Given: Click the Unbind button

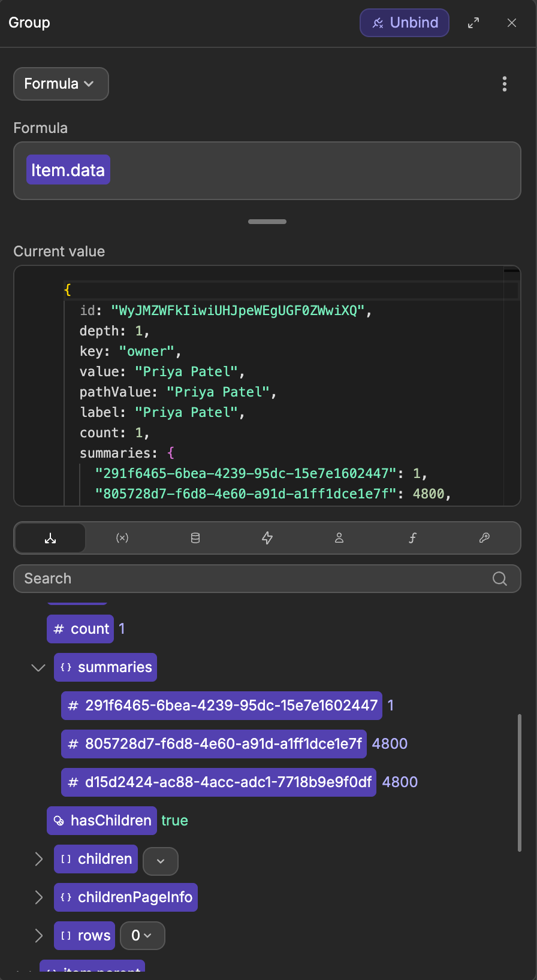Looking at the screenshot, I should 405,23.
